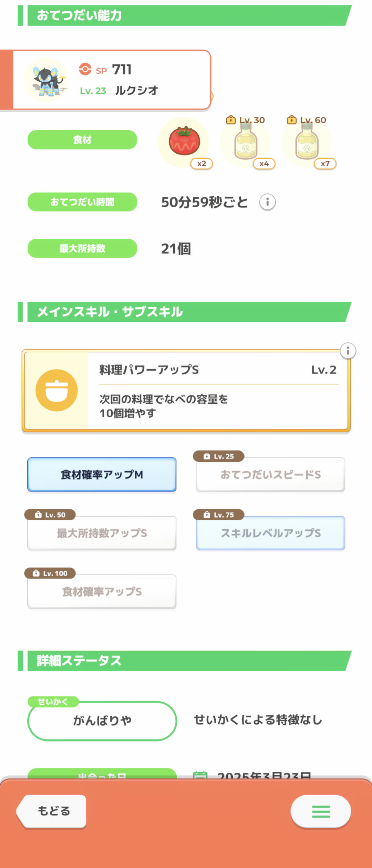Viewport: 372px width, 868px height.
Task: Tap the info icon beside helping time
Action: pos(267,202)
